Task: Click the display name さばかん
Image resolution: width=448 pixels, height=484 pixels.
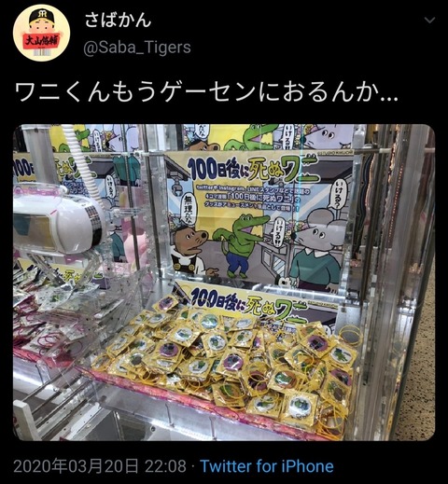Action: pos(118,20)
